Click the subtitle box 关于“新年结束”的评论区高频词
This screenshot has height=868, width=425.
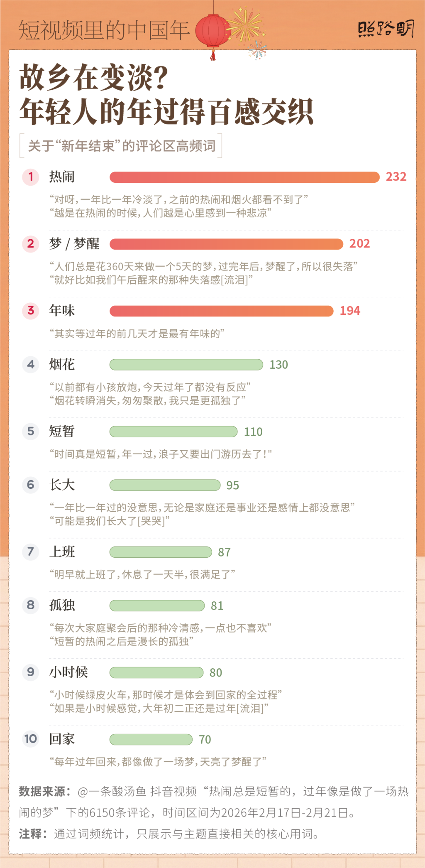[121, 146]
